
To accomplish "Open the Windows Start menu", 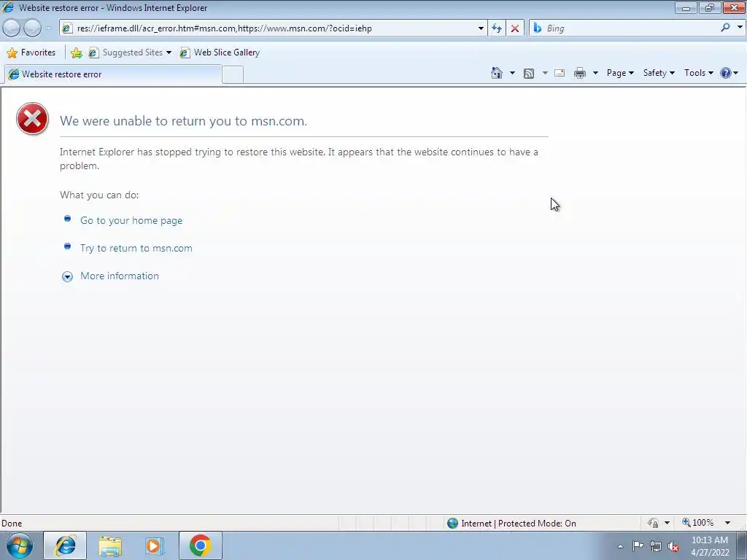I will [x=20, y=545].
